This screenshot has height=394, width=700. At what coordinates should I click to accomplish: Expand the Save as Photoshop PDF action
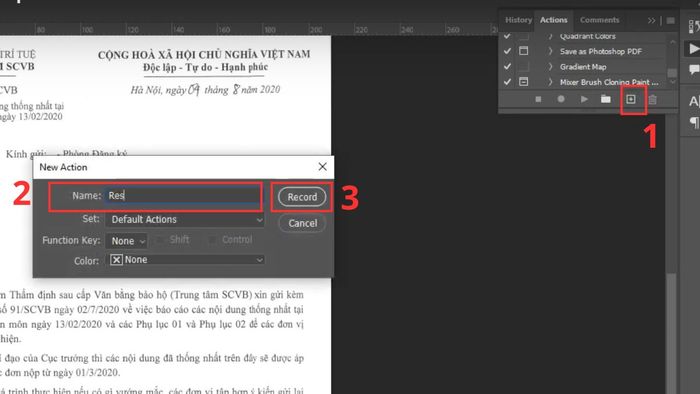tap(550, 51)
